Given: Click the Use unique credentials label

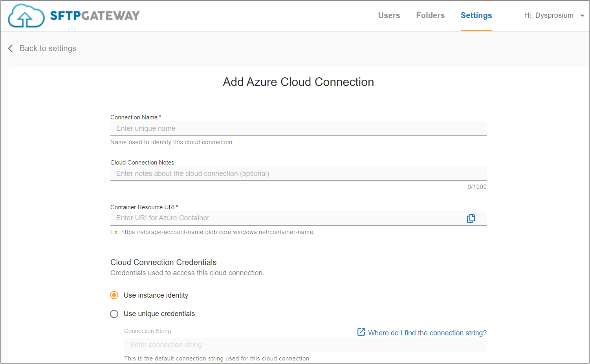Looking at the screenshot, I should 159,314.
